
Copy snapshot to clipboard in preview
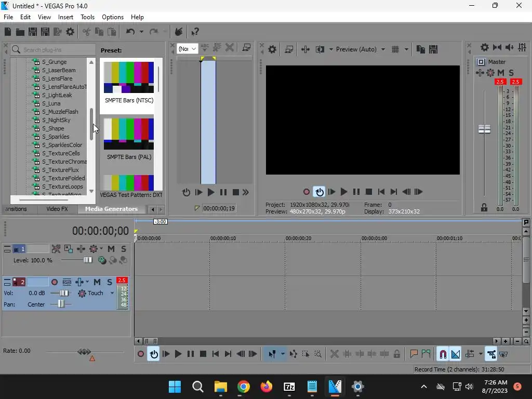[421, 49]
